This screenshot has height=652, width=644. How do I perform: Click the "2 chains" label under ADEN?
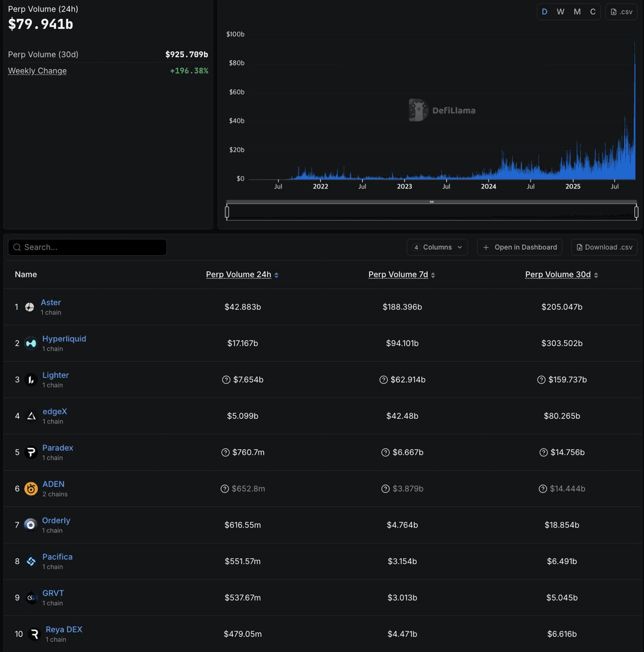pos(55,494)
